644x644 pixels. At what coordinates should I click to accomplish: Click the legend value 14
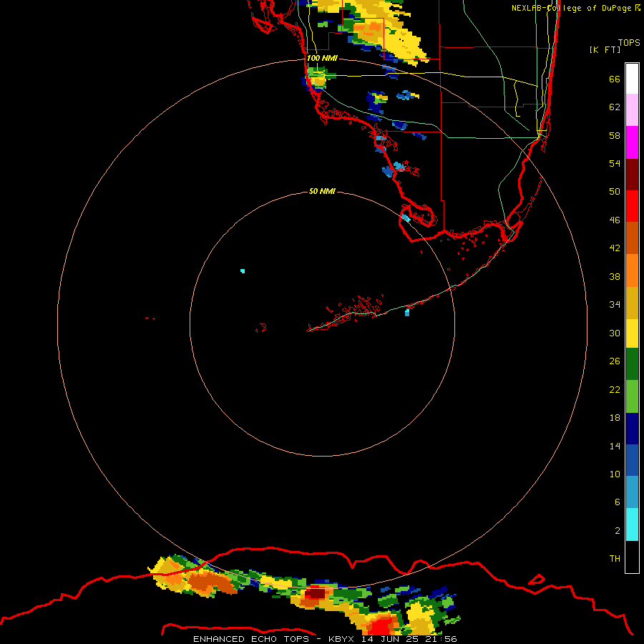coord(615,446)
